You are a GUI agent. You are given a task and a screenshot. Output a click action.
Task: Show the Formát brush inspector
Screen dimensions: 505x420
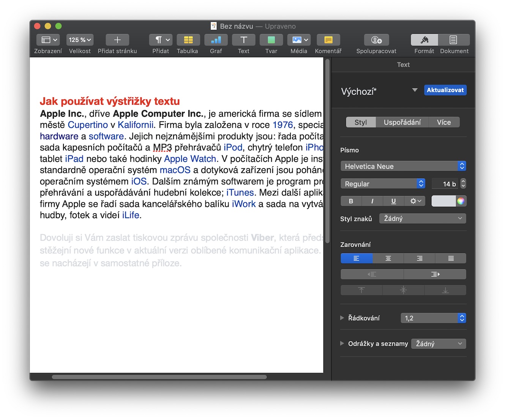click(x=425, y=40)
